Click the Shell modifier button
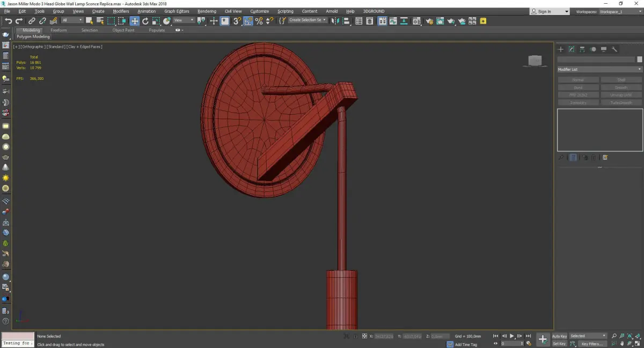The image size is (644, 348). 621,80
